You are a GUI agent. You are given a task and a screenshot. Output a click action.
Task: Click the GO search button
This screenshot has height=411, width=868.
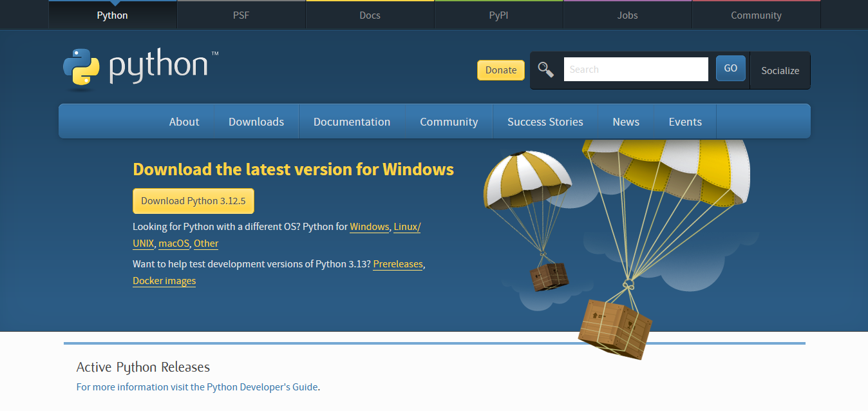tap(731, 69)
